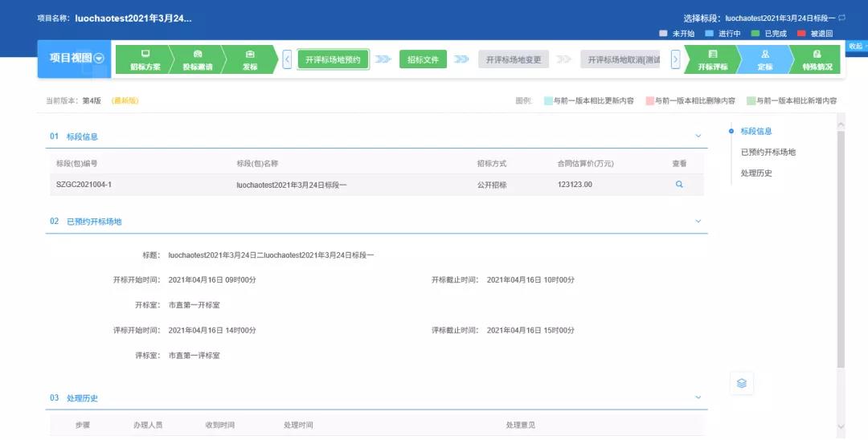Collapse the 已预约开标场地 section
Screen dimensions: 868x440
[x=698, y=221]
